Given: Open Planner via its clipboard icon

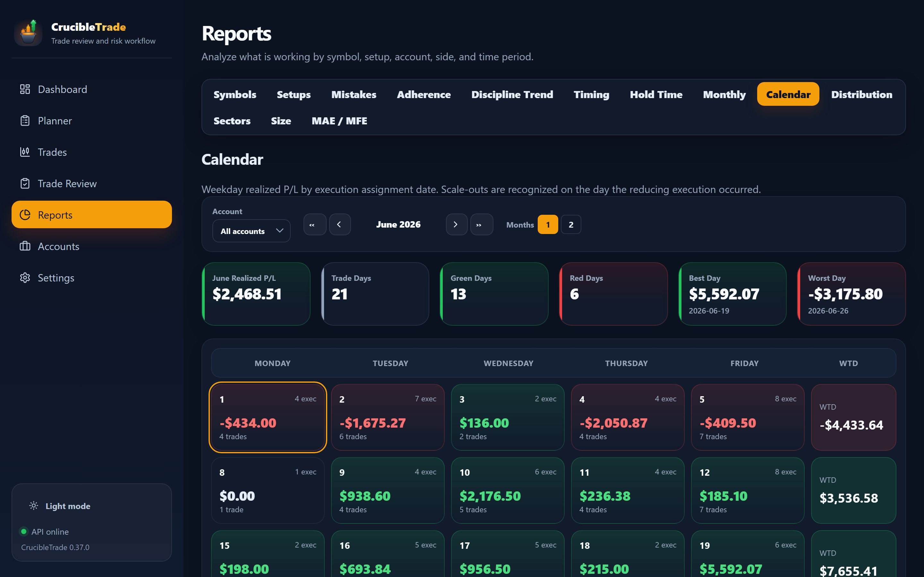Looking at the screenshot, I should point(25,121).
